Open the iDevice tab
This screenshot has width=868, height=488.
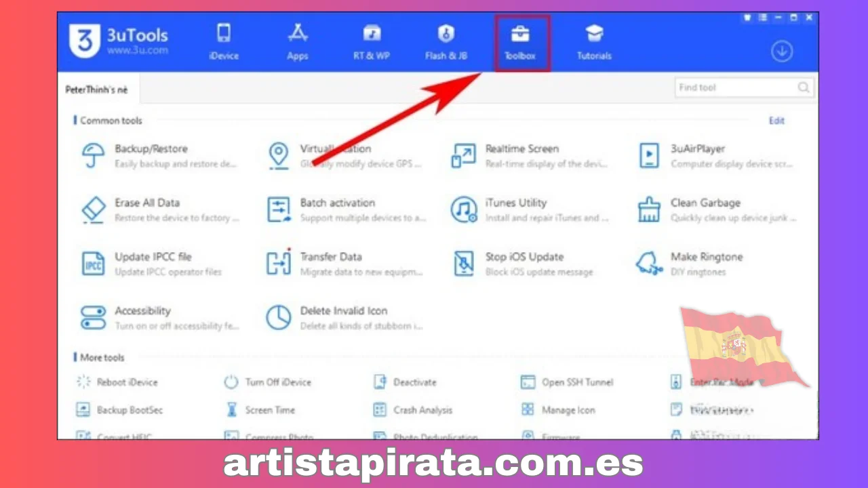(x=224, y=42)
